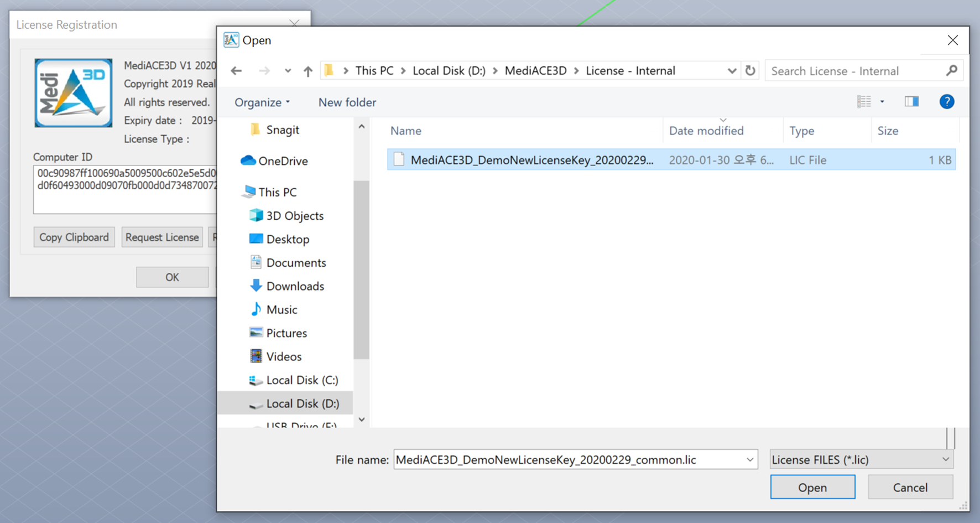
Task: Select the Snagit folder in sidebar
Action: click(282, 130)
